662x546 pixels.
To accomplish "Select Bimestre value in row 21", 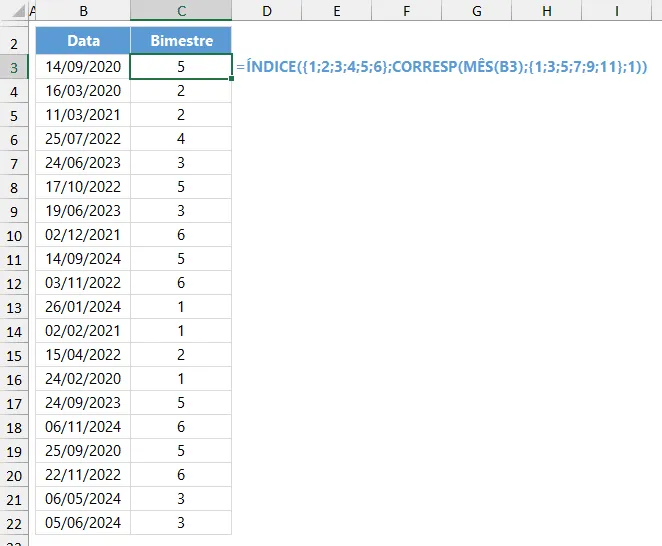I will [181, 499].
